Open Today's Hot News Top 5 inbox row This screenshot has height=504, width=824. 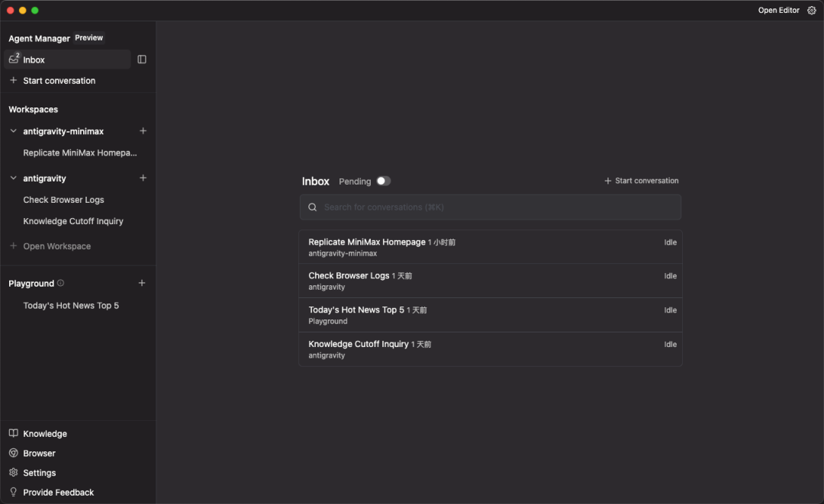[x=490, y=315]
